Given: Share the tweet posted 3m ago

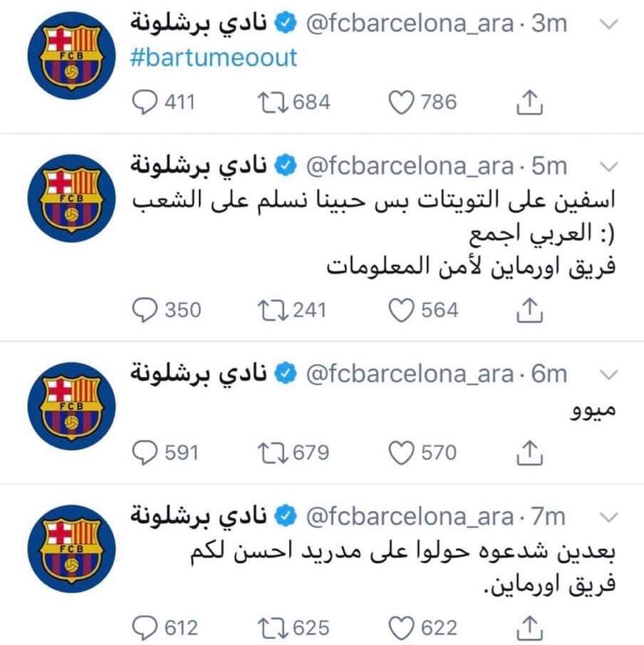Looking at the screenshot, I should pos(530,102).
